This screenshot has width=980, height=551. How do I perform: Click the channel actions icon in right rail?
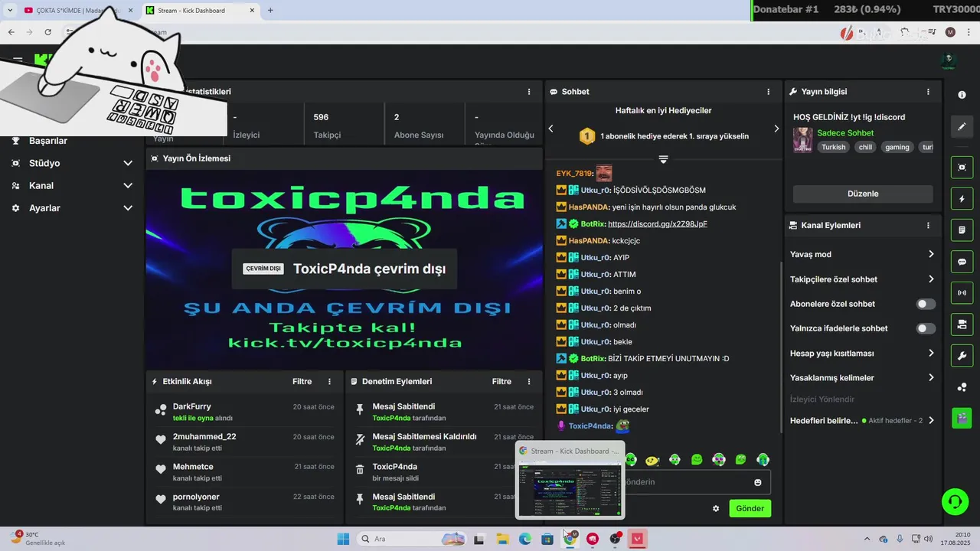coord(962,324)
